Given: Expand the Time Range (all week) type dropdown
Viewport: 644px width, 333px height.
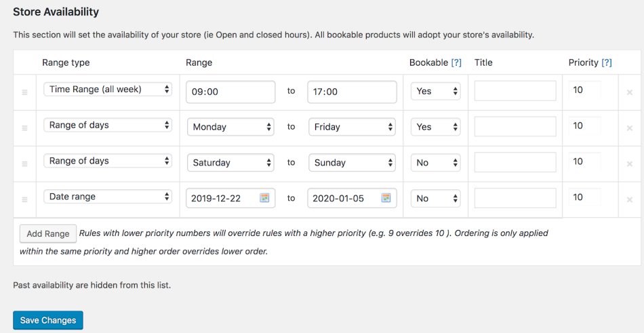Looking at the screenshot, I should (x=108, y=90).
